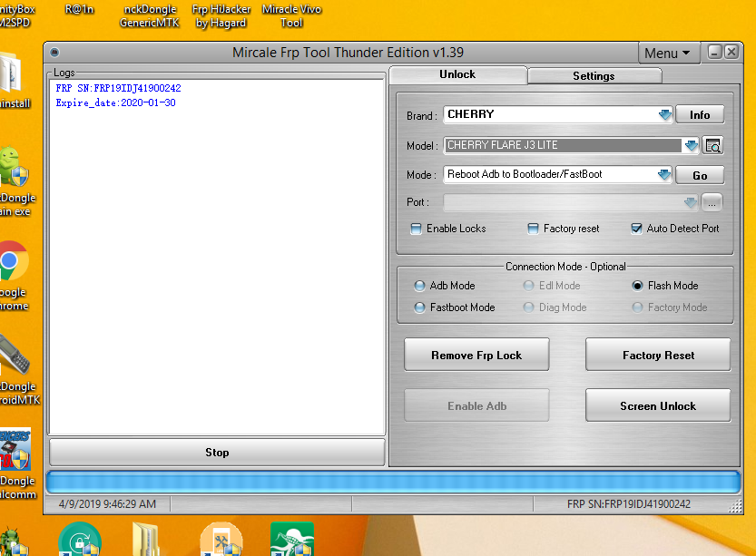Open the Frp HiJacker by Hagard desktop shortcut
Screen dimensions: 756x556
(x=221, y=16)
